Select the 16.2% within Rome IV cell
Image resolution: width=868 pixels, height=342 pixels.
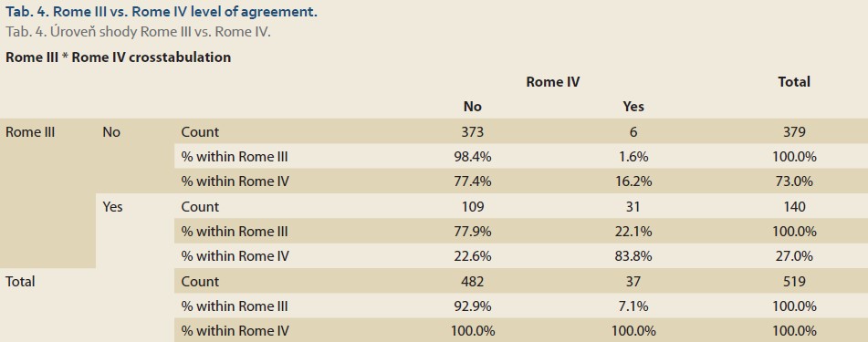click(x=633, y=181)
